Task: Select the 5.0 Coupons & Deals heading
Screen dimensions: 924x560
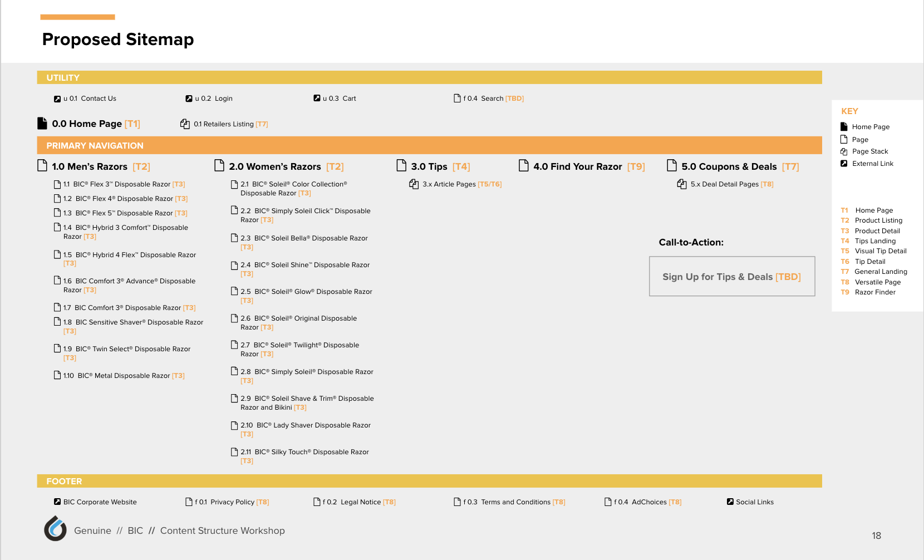Action: [740, 166]
